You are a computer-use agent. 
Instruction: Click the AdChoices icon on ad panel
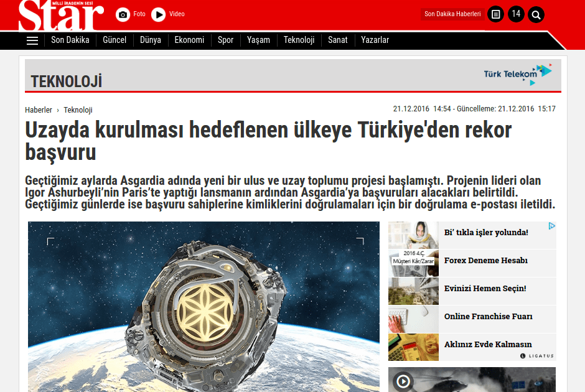pos(551,227)
